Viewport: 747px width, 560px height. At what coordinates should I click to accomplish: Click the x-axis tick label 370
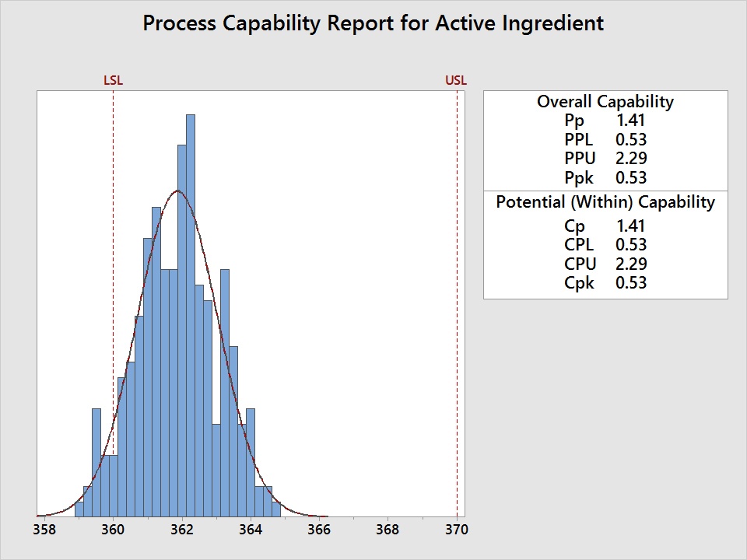456,530
